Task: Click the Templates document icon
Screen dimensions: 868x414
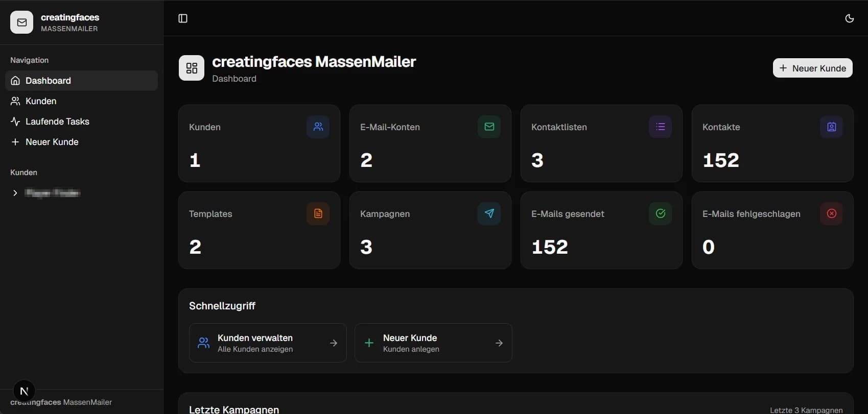Action: (318, 213)
